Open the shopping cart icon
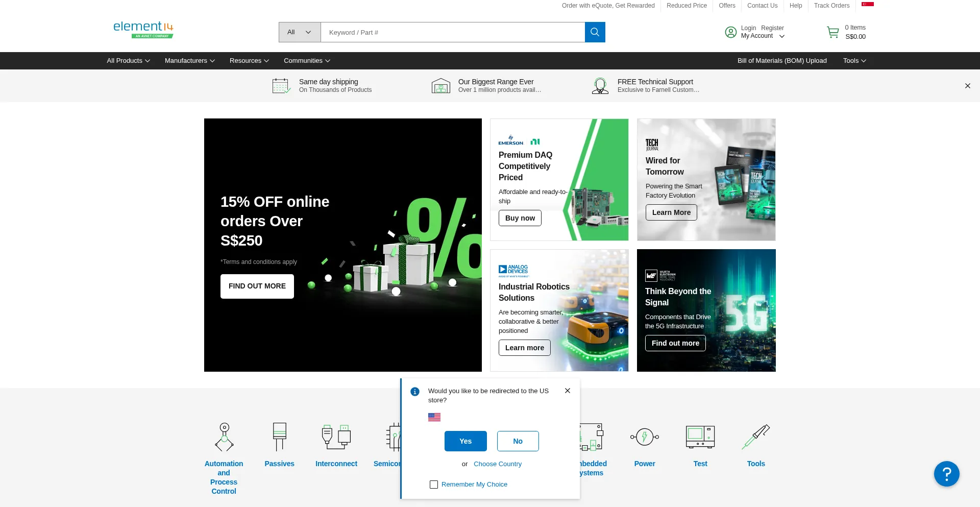Image resolution: width=980 pixels, height=507 pixels. (832, 32)
